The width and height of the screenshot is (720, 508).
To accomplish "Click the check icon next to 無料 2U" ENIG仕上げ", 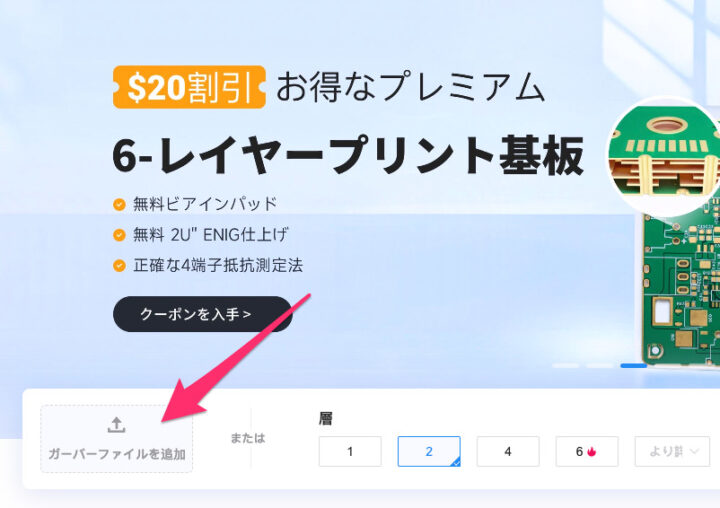I will [x=119, y=235].
